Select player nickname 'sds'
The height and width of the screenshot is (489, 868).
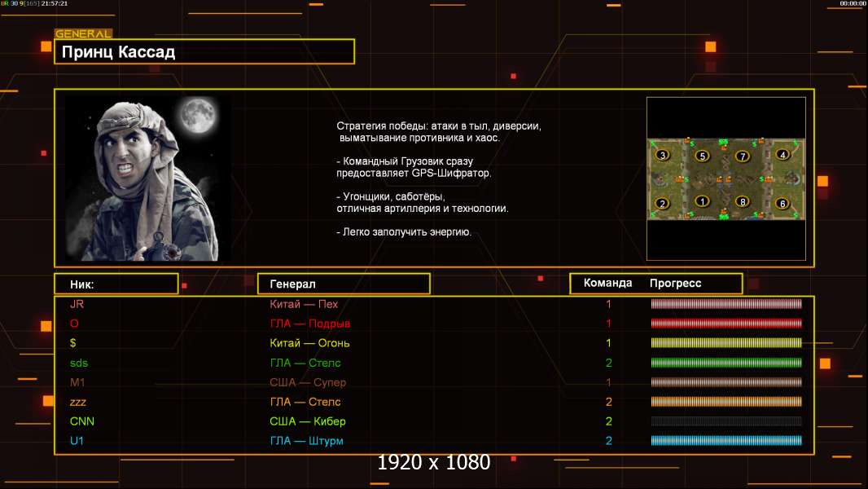pos(79,363)
